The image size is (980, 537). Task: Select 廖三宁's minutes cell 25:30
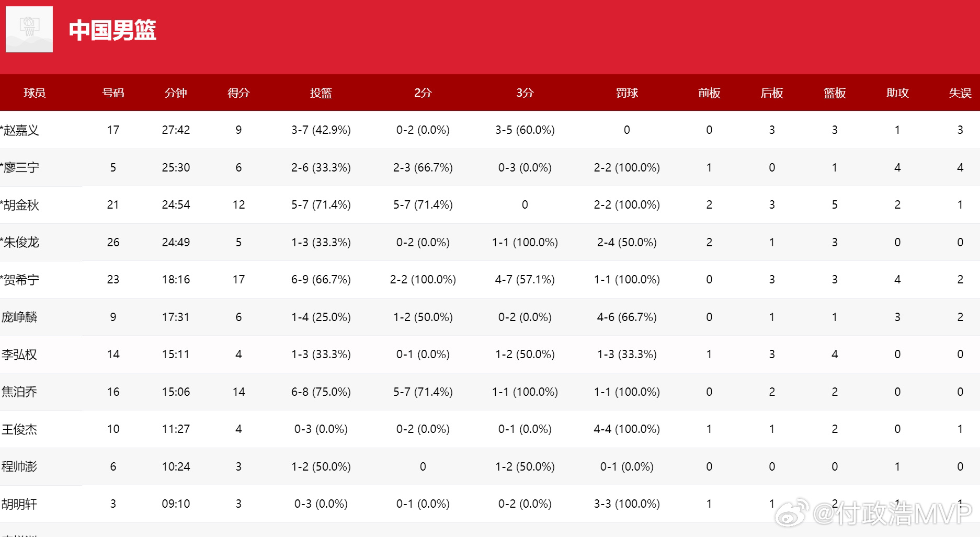176,167
